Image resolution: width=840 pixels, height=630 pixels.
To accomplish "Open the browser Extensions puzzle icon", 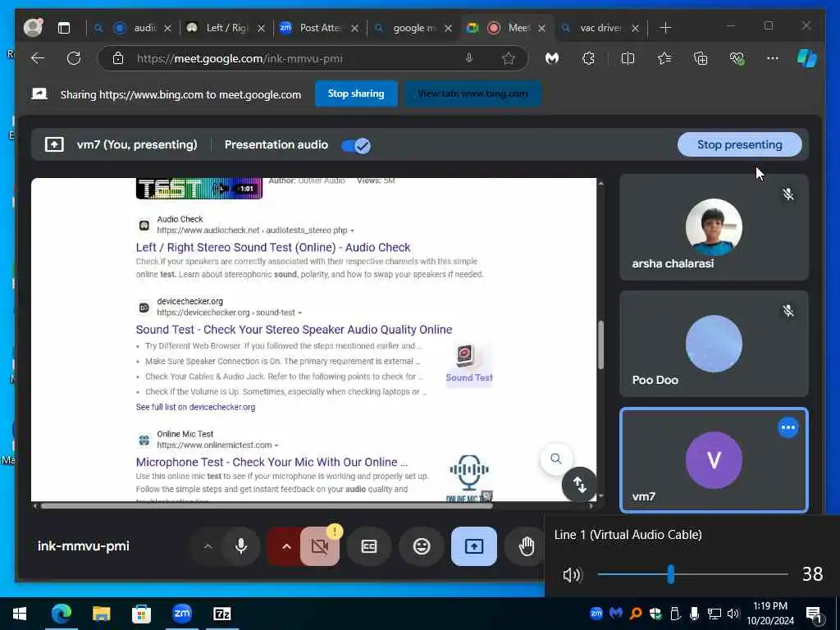I will coord(588,58).
